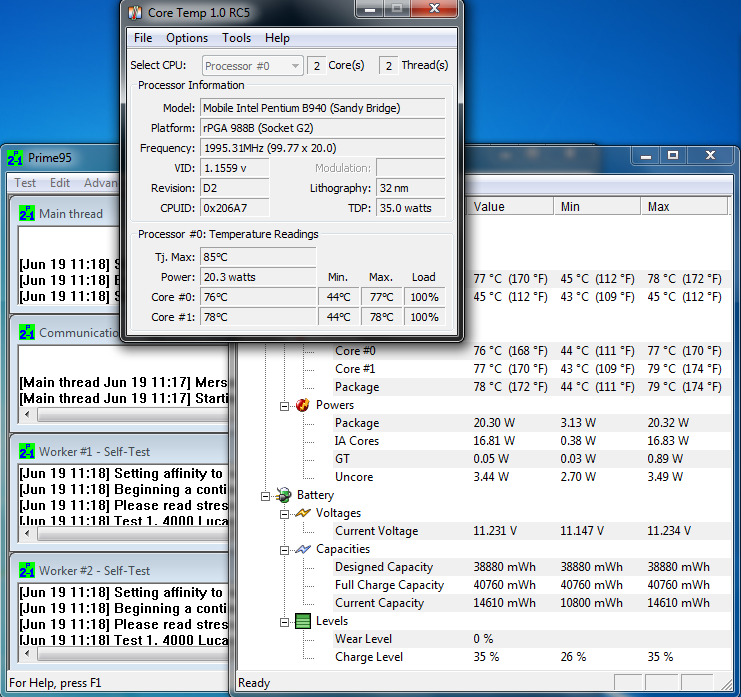Click the TDP field 35.0 watts
The height and width of the screenshot is (697, 741).
(x=411, y=208)
